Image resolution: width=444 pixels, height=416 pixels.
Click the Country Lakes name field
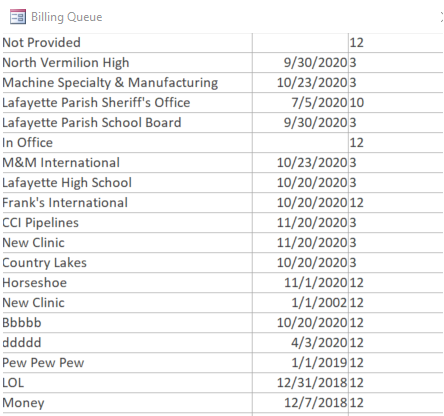(127, 263)
